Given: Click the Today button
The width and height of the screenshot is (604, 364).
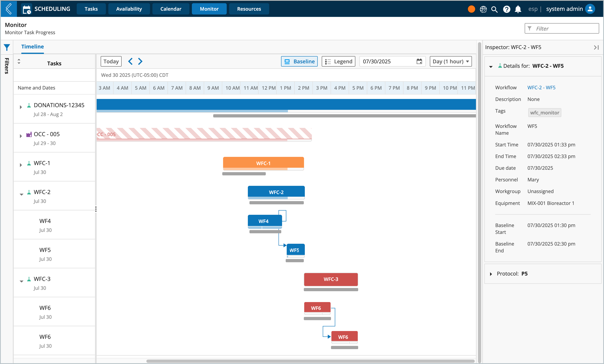Looking at the screenshot, I should coord(111,61).
